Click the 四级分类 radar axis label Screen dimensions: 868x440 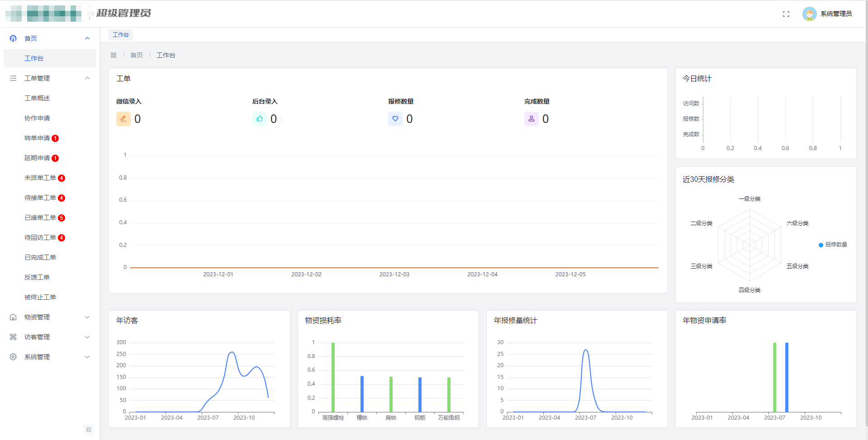(749, 290)
